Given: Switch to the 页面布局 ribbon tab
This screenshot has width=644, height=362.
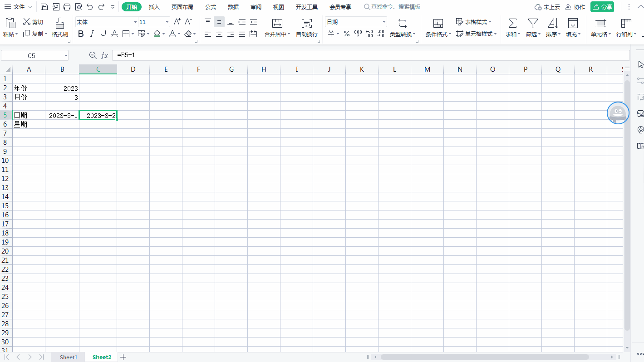Looking at the screenshot, I should pos(182,7).
